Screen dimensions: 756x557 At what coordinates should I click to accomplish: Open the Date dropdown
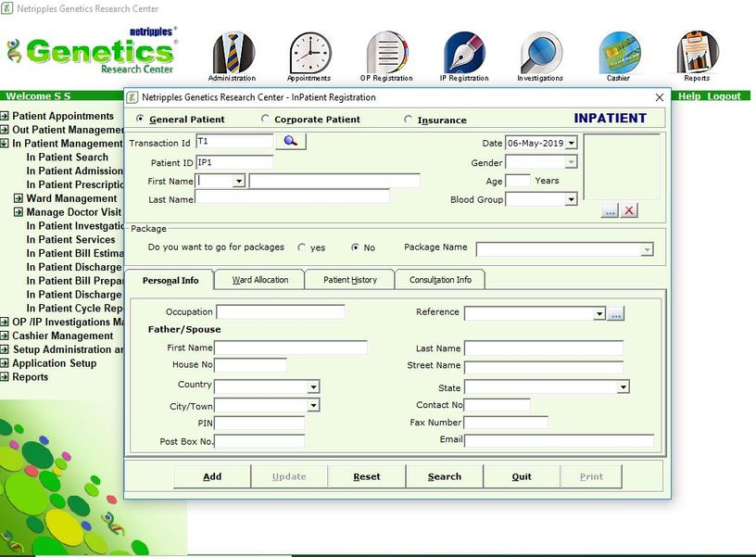(x=572, y=143)
